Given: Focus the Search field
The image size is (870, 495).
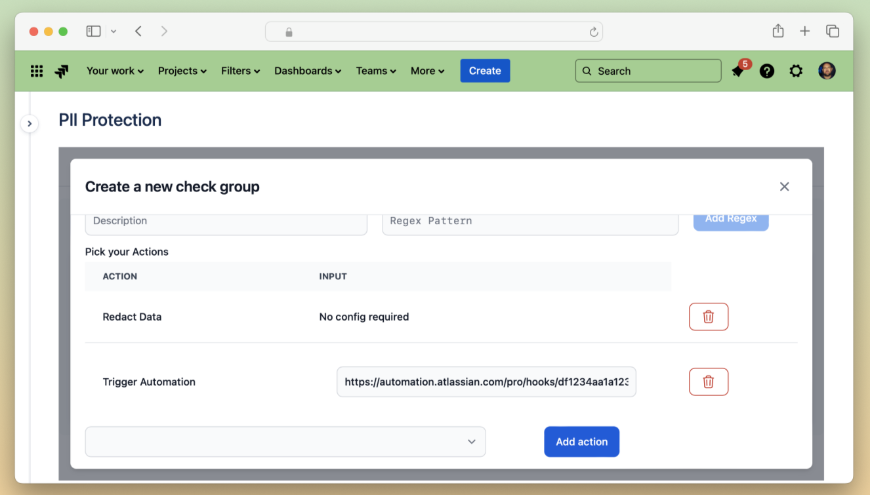Looking at the screenshot, I should tap(648, 71).
